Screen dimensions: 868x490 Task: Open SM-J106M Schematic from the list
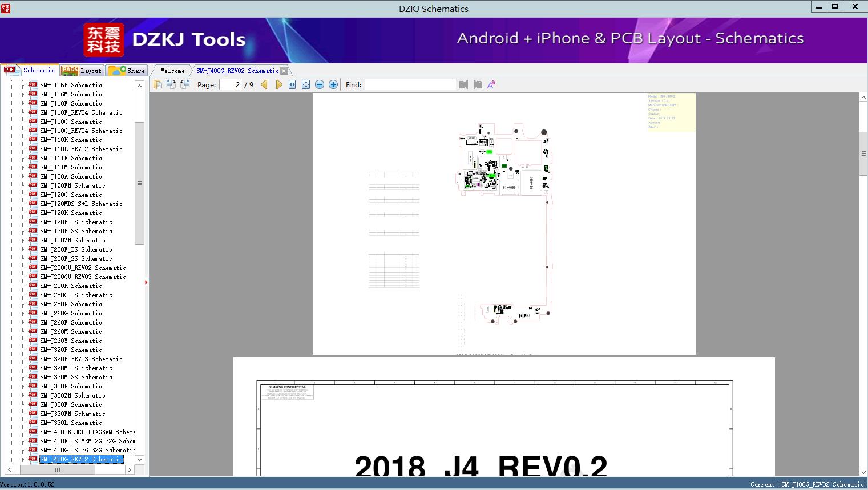coord(71,94)
